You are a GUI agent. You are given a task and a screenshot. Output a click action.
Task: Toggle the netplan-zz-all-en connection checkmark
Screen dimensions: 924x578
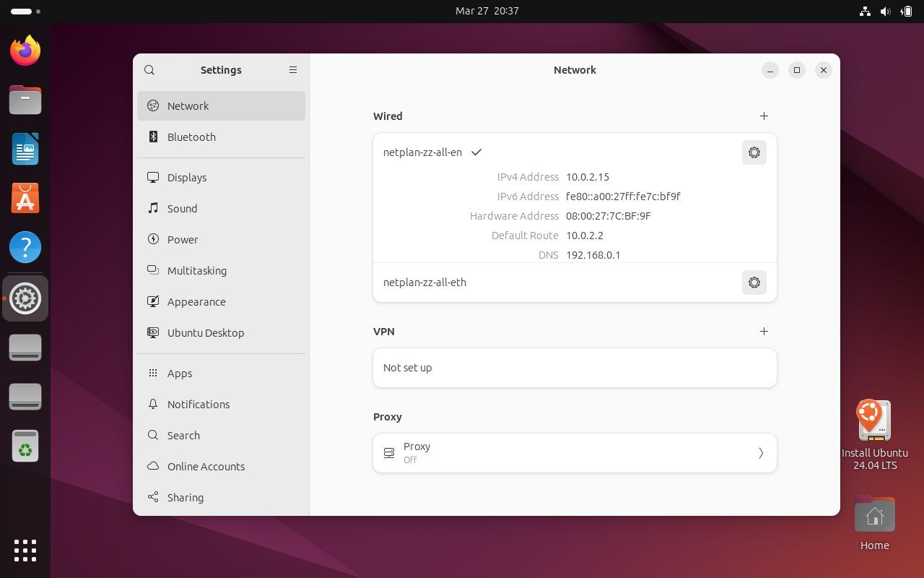[x=476, y=152]
